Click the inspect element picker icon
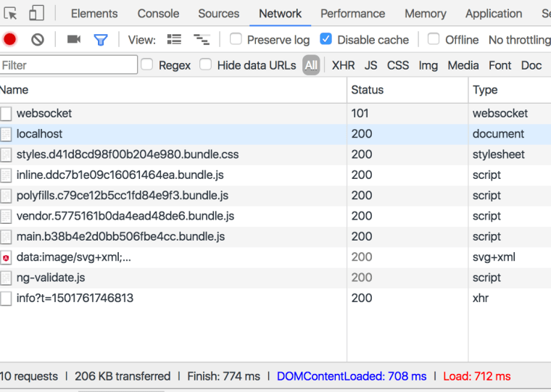The width and height of the screenshot is (551, 392). click(x=11, y=14)
